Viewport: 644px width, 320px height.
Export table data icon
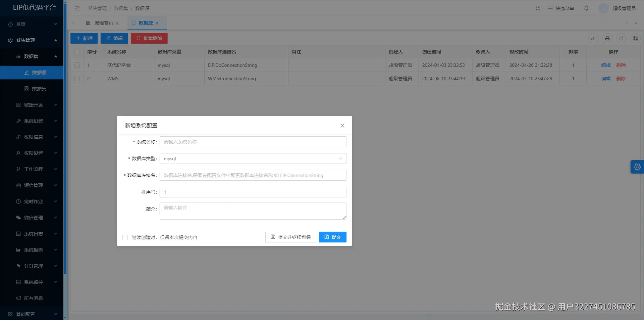click(x=593, y=38)
